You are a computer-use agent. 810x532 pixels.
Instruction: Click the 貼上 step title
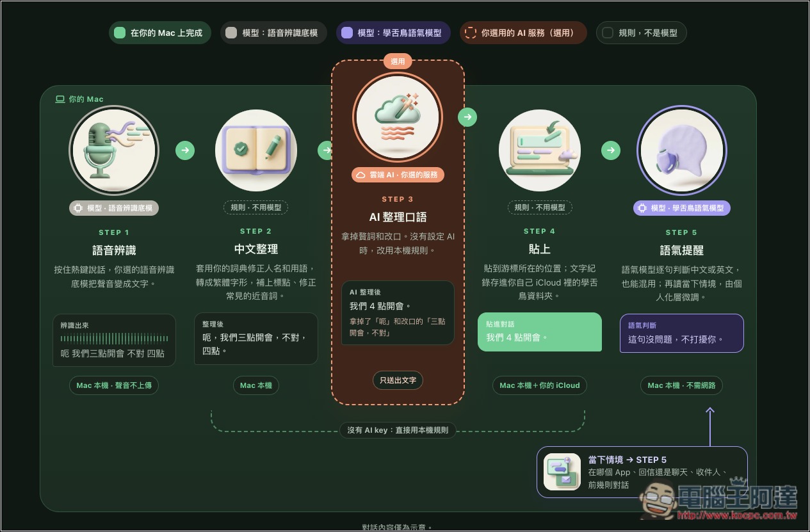coord(540,249)
